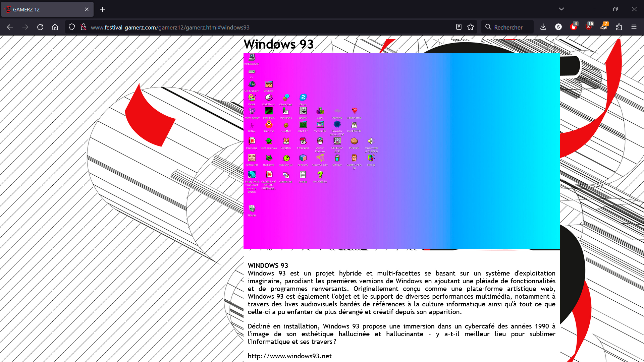The height and width of the screenshot is (362, 644).
Task: Open the downloads panel
Action: click(543, 27)
